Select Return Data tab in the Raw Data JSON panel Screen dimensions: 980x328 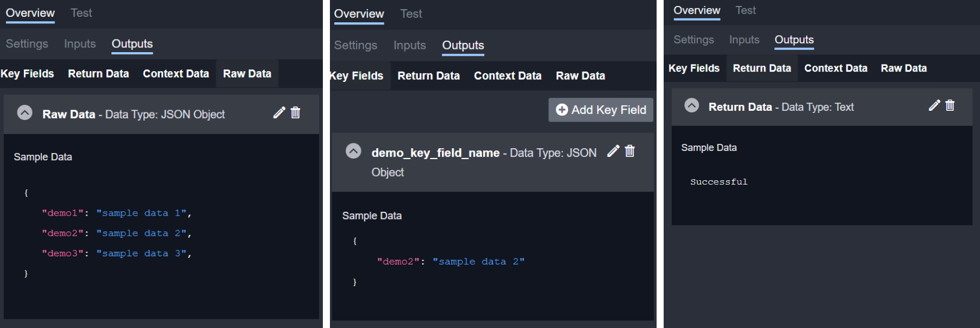pyautogui.click(x=98, y=74)
